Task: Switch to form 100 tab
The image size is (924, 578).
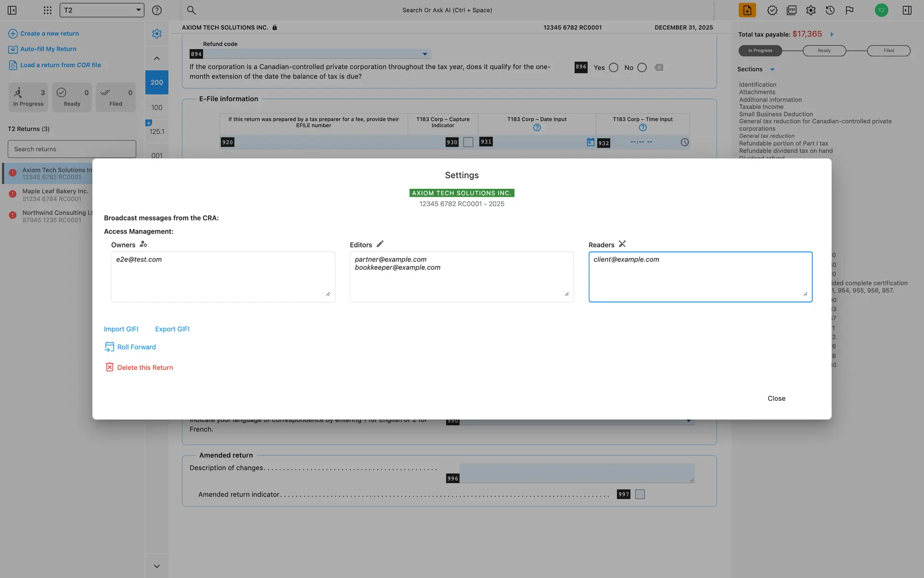Action: pyautogui.click(x=157, y=107)
